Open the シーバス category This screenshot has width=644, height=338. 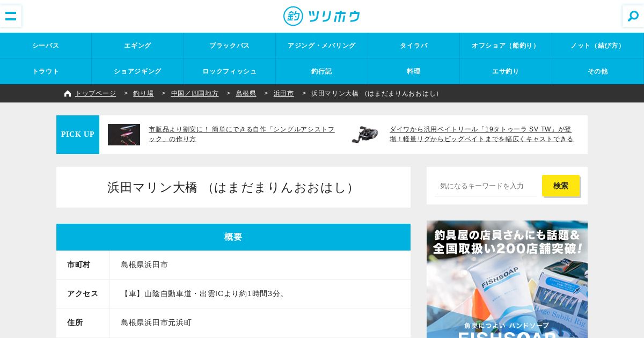coord(46,46)
